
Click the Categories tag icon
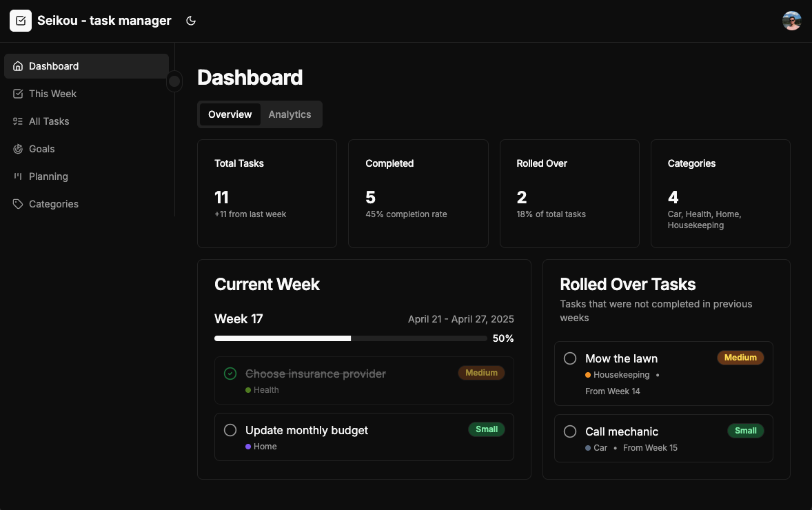tap(18, 204)
